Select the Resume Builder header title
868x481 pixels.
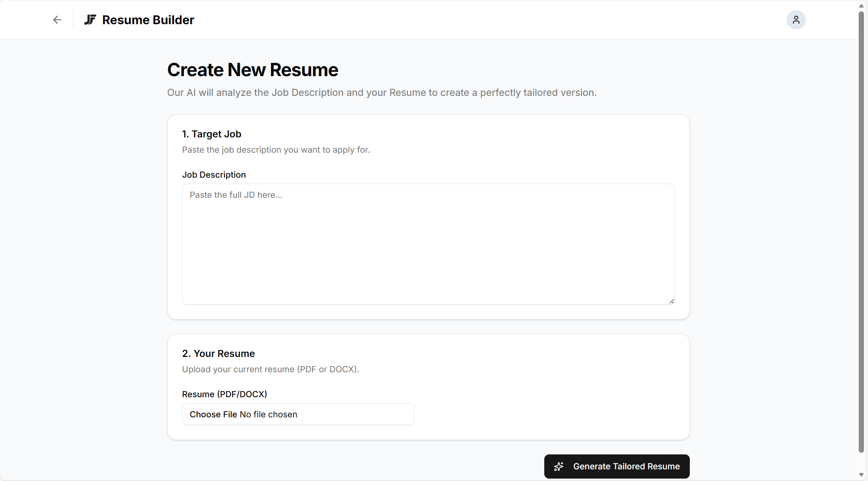(148, 19)
